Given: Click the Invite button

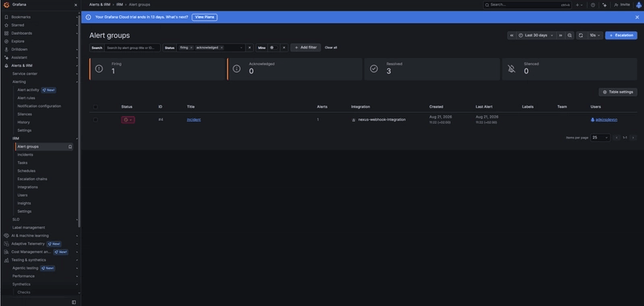Looking at the screenshot, I should click(x=621, y=5).
